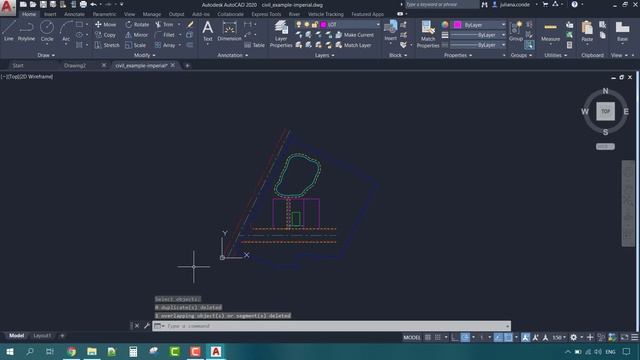Screen dimensions: 640x360
Task: Expand the Modify panel
Action: coord(144,55)
